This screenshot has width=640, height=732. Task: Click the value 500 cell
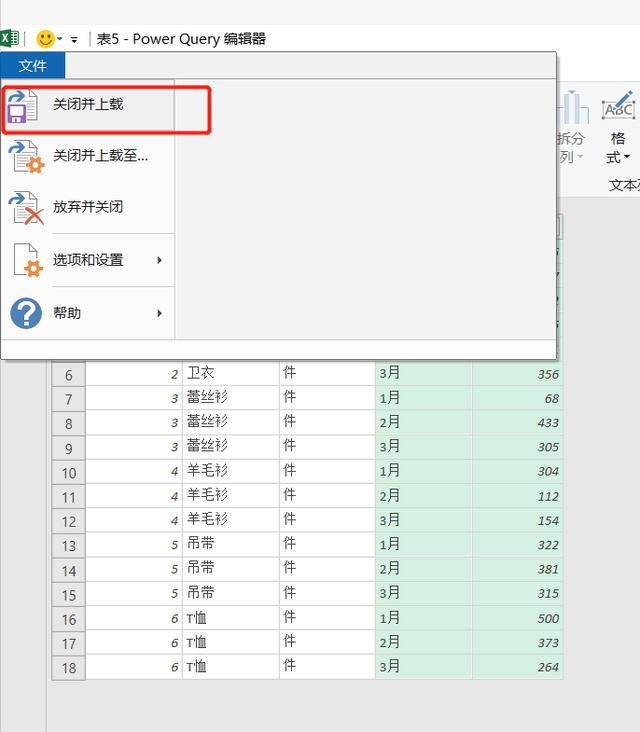[x=517, y=618]
